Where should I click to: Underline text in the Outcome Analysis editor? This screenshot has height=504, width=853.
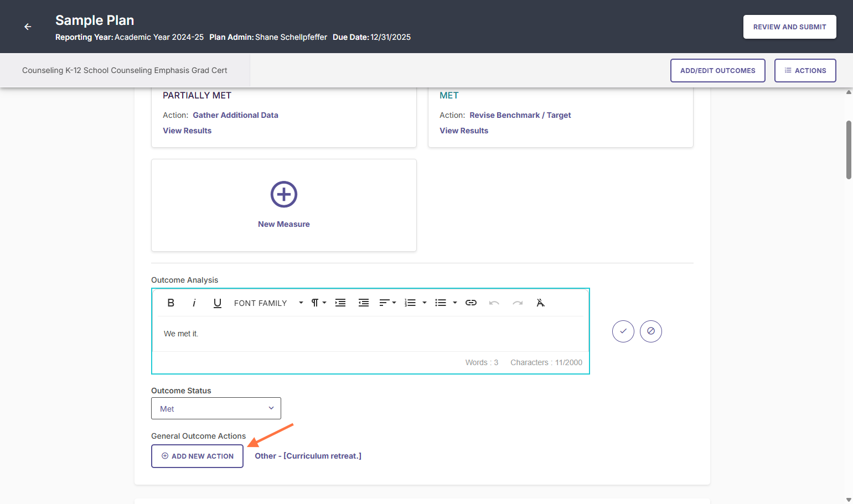218,303
